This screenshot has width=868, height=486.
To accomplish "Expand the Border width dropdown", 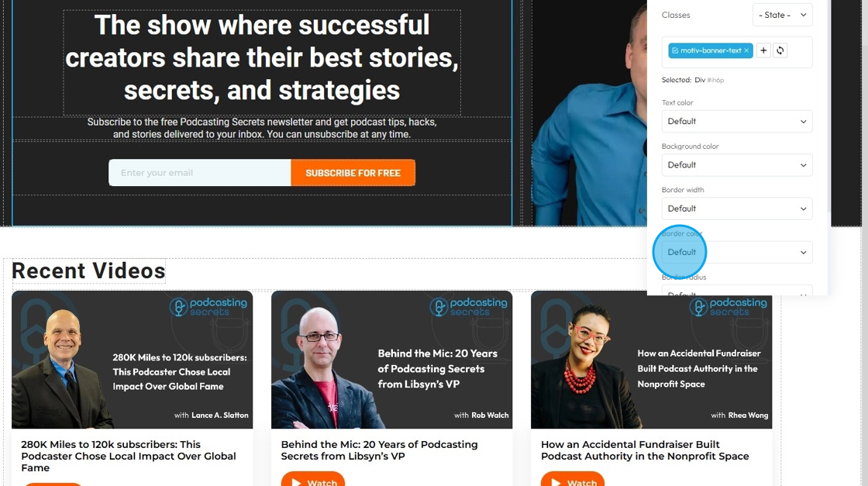I will [x=737, y=209].
